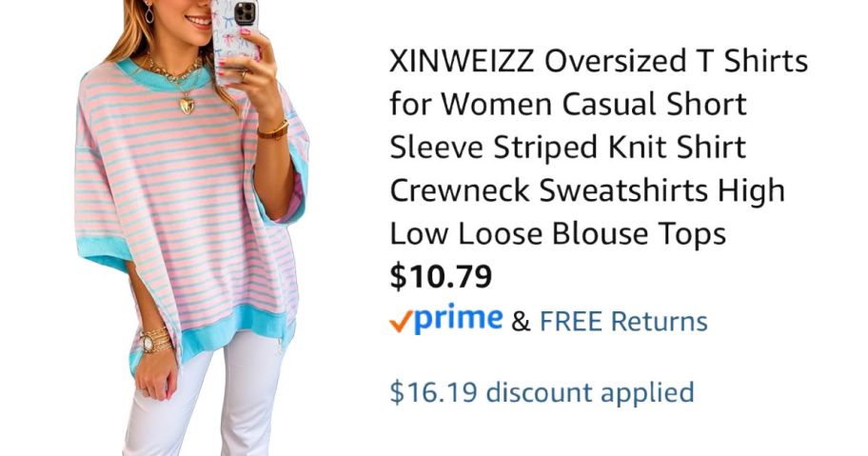Click the ampersand beside prime logo

tap(521, 322)
